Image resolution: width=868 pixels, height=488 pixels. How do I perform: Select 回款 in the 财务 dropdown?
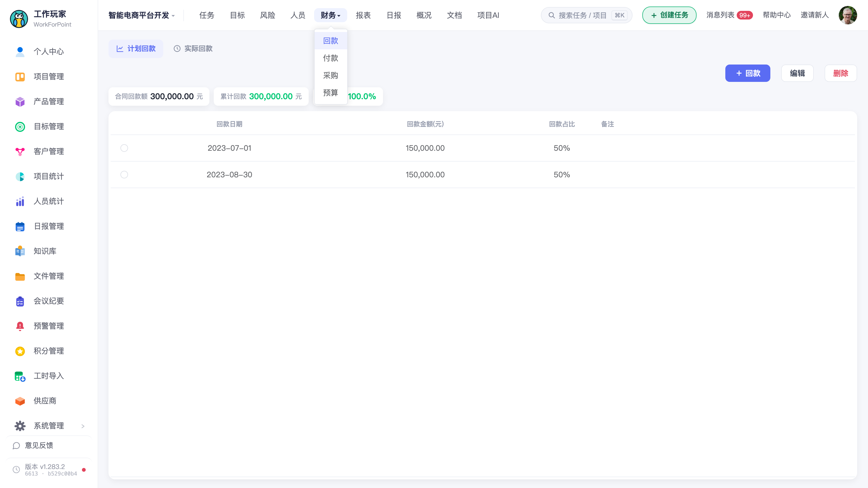click(x=331, y=41)
